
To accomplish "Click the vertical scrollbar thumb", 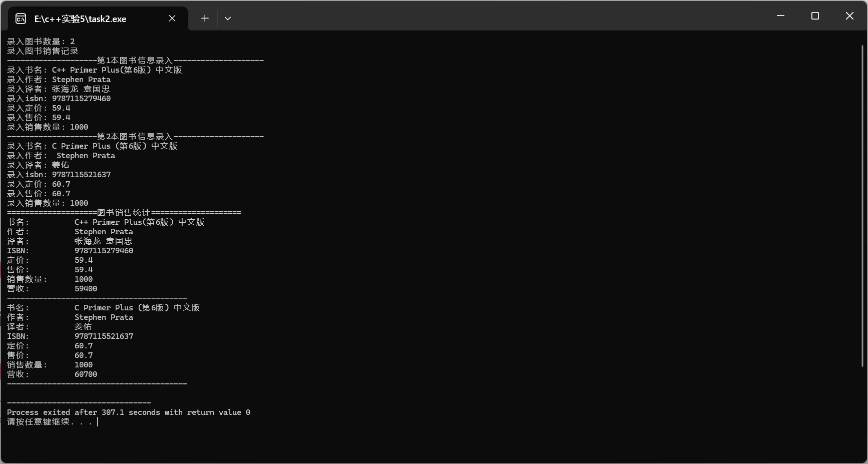I will (x=862, y=206).
